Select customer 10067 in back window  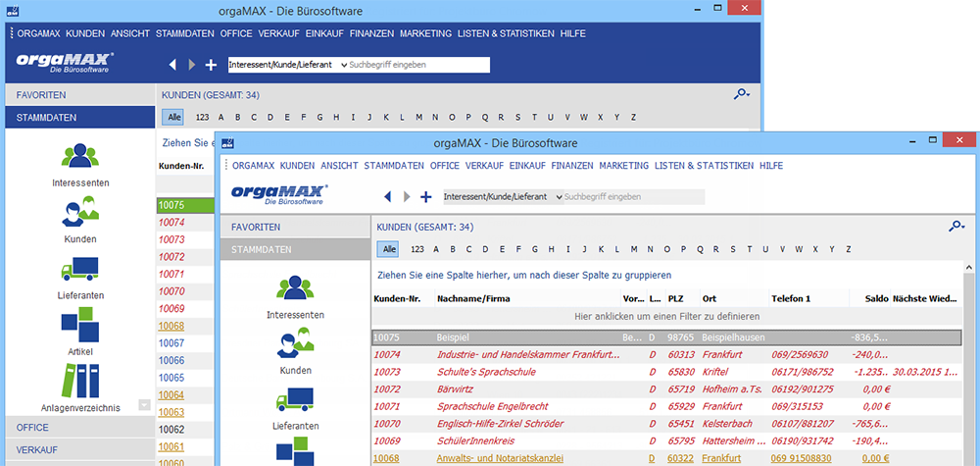tap(171, 342)
